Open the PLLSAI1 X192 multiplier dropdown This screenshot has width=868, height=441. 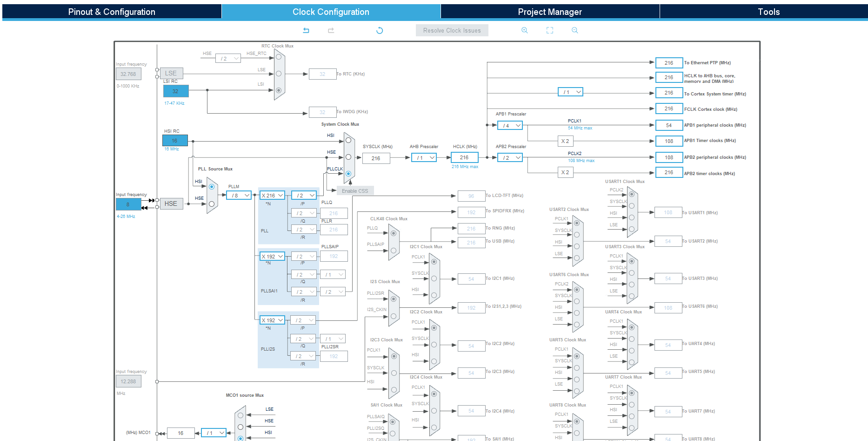tap(272, 257)
